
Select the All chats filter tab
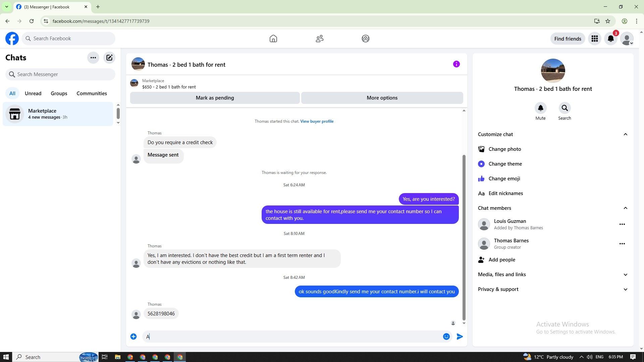12,94
